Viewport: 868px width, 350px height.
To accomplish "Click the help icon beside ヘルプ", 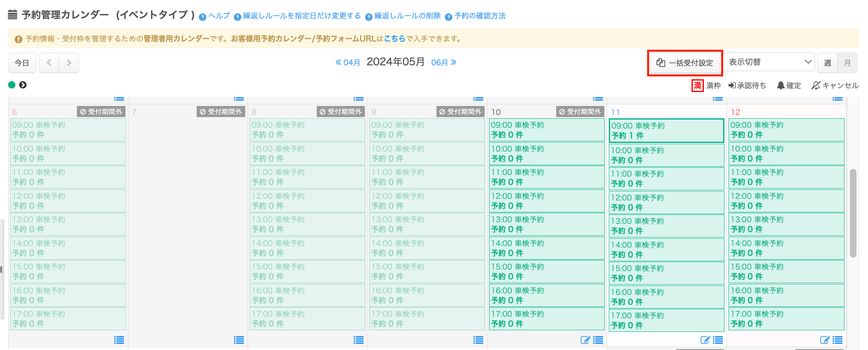I will tap(202, 17).
